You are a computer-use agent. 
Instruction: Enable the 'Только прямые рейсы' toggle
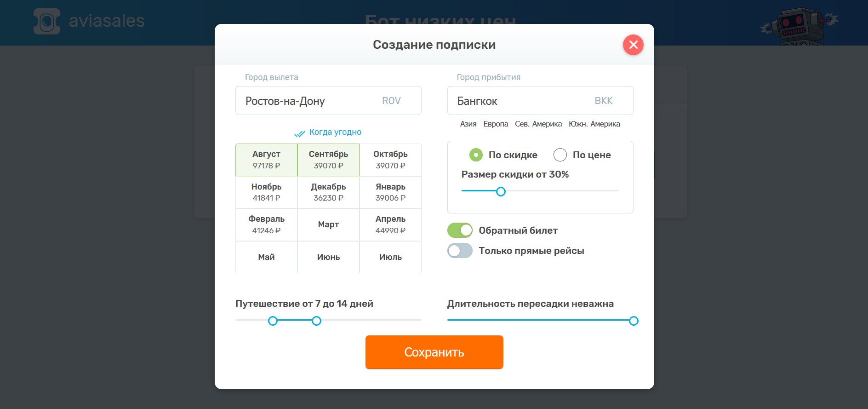click(x=460, y=251)
